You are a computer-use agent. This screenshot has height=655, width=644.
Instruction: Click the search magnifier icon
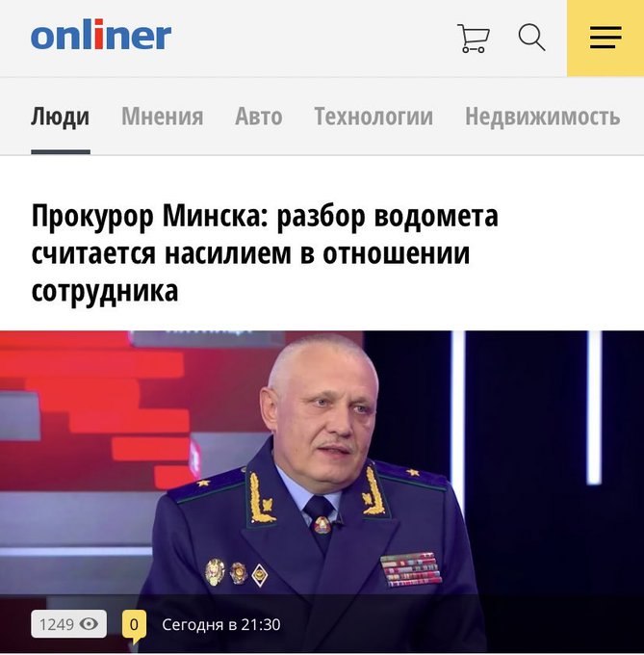[531, 38]
